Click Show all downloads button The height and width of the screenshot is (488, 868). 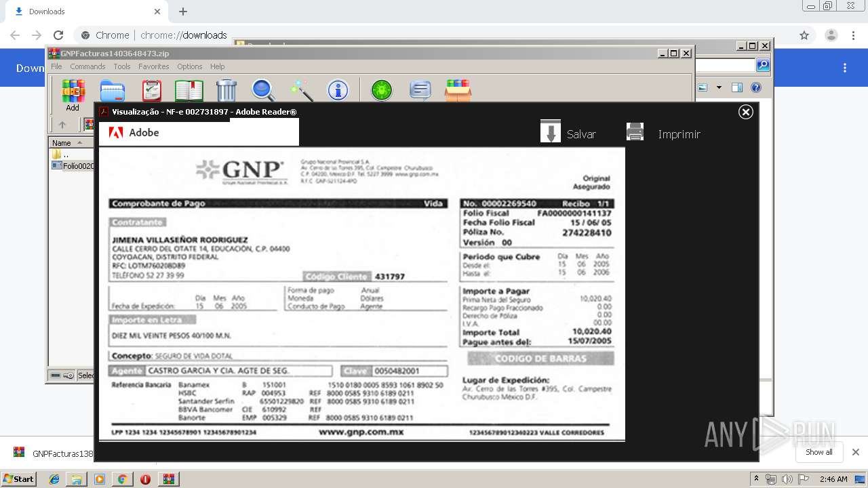(819, 452)
